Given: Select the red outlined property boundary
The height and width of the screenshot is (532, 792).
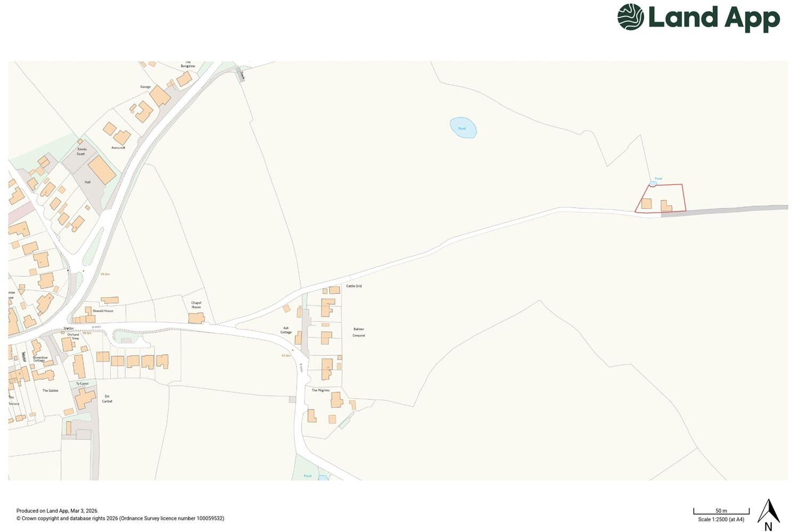Looking at the screenshot, I should pos(660,198).
